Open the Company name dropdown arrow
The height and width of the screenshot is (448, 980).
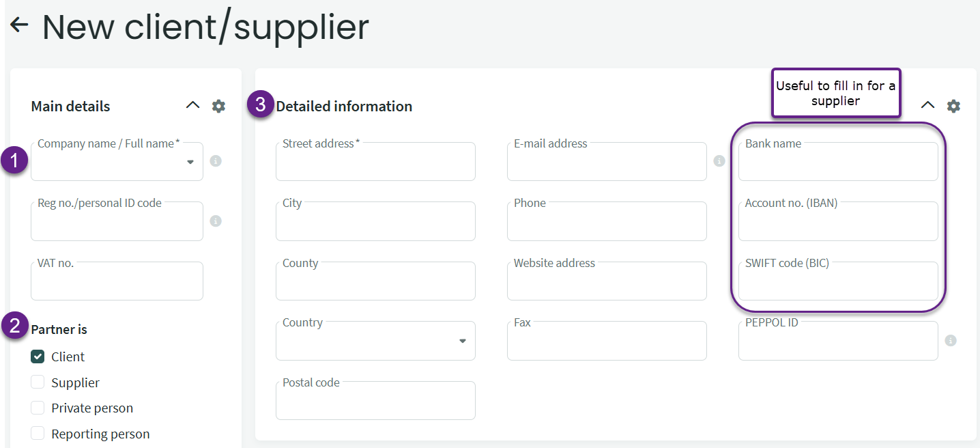click(x=190, y=162)
